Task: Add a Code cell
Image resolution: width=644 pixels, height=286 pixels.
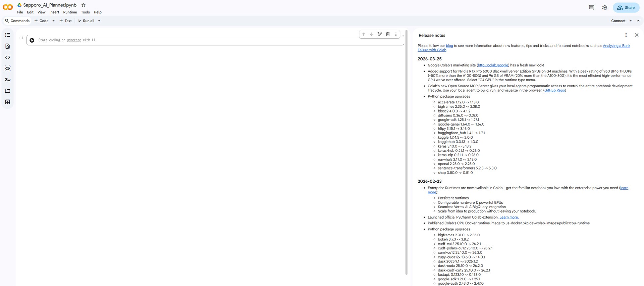Action: pos(42,21)
